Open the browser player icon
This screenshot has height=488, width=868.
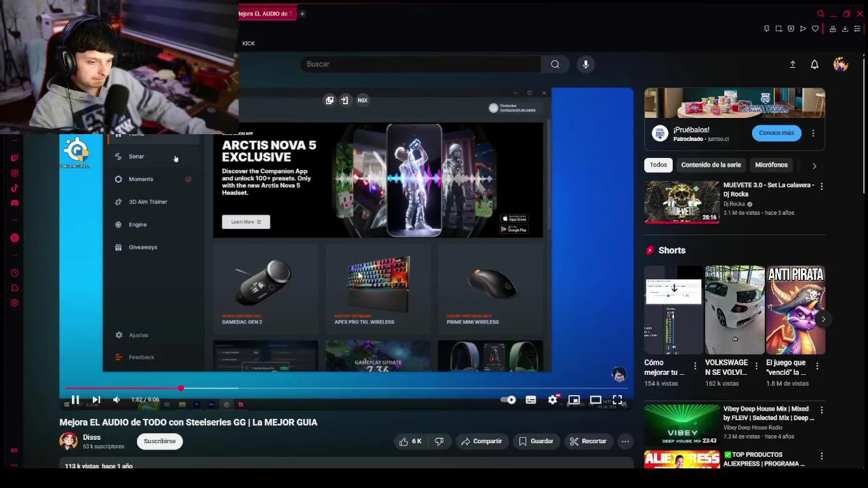[x=803, y=28]
